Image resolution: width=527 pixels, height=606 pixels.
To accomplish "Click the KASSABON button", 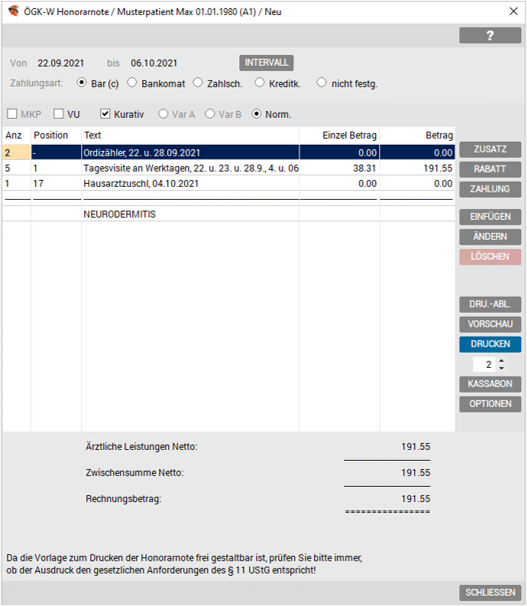I will (490, 384).
